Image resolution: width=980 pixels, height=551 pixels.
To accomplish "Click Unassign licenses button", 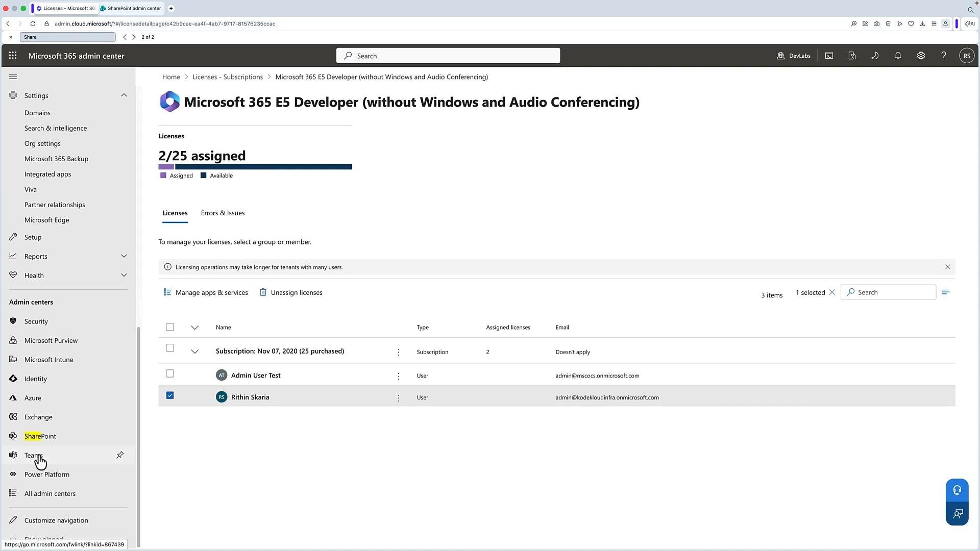I will 291,292.
